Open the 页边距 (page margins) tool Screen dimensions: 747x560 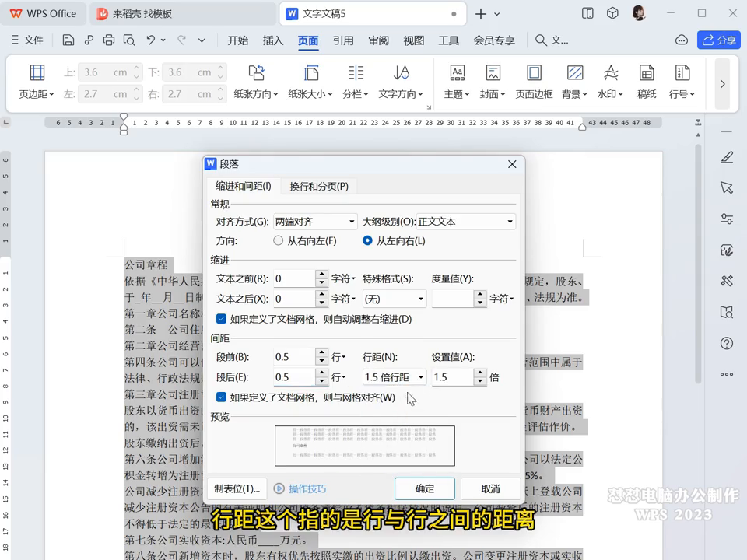coord(36,82)
